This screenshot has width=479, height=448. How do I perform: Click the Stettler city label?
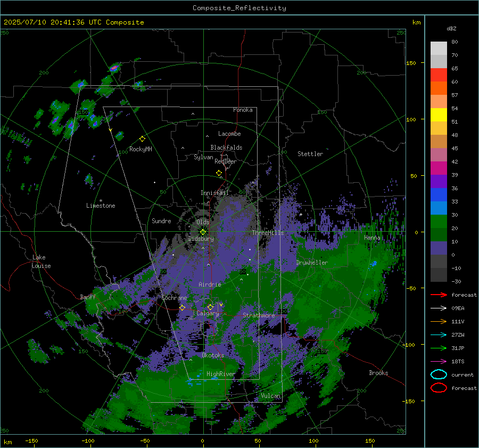point(310,154)
